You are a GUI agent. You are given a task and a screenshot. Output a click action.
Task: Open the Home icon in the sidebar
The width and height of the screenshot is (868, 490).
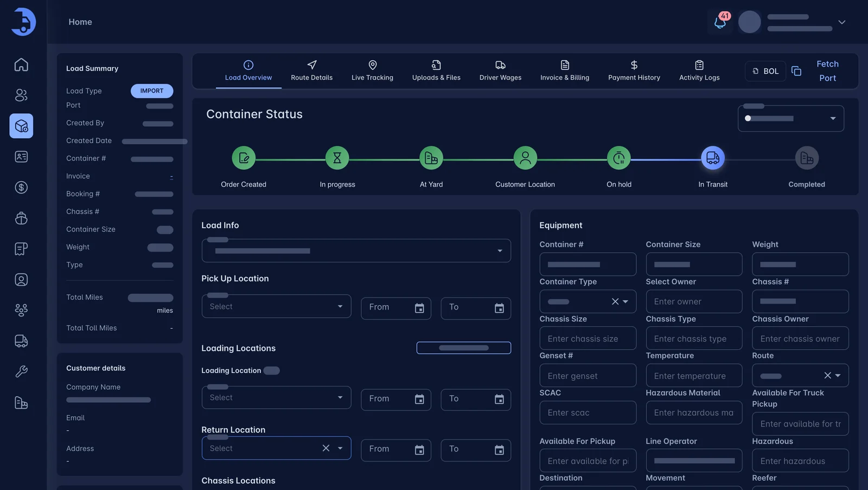tap(21, 65)
